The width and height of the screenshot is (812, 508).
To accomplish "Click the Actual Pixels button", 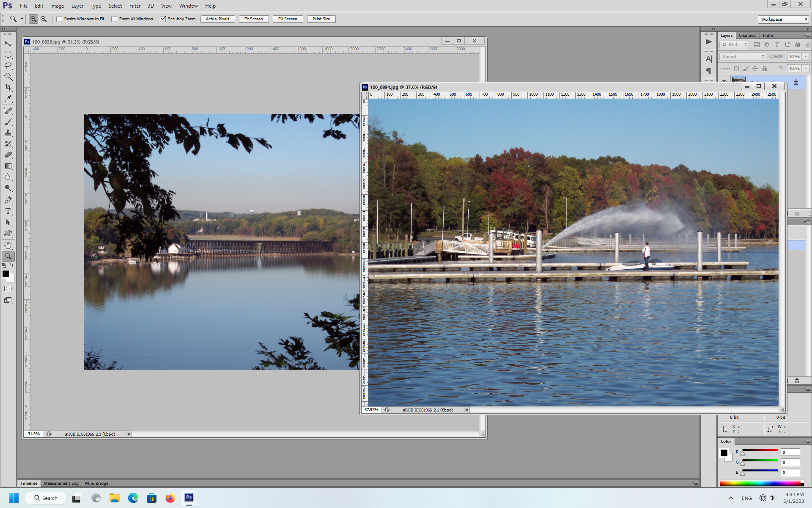I will pyautogui.click(x=217, y=19).
